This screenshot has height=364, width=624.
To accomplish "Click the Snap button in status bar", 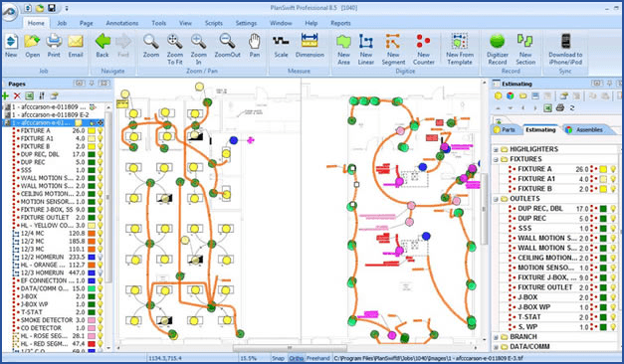I will tap(278, 358).
